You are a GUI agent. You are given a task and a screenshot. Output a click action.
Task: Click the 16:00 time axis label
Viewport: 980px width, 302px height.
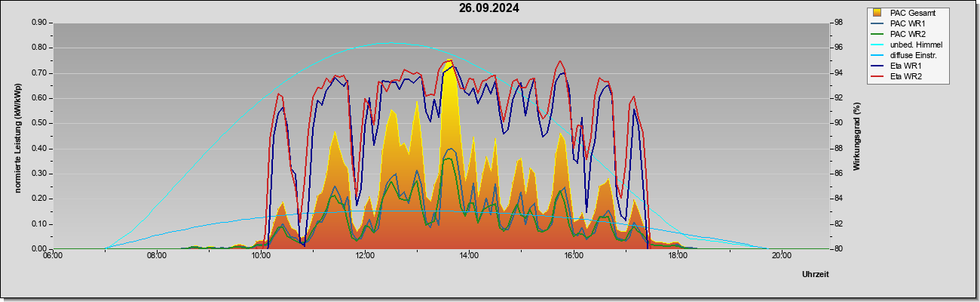573,255
